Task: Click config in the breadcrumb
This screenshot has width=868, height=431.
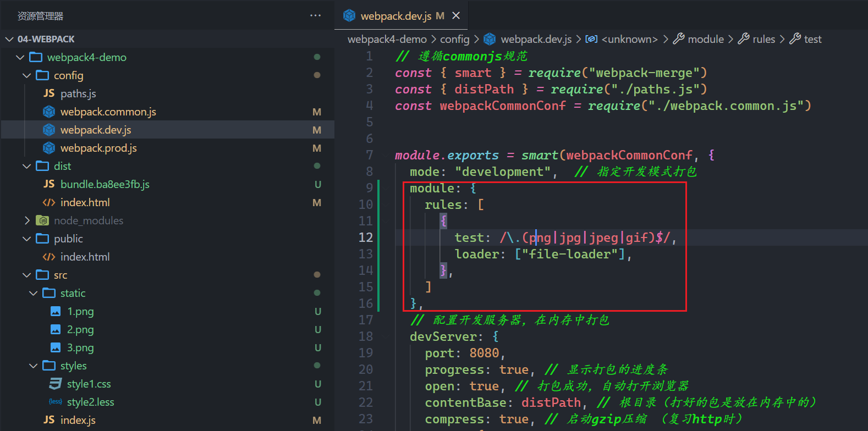Action: pyautogui.click(x=455, y=39)
